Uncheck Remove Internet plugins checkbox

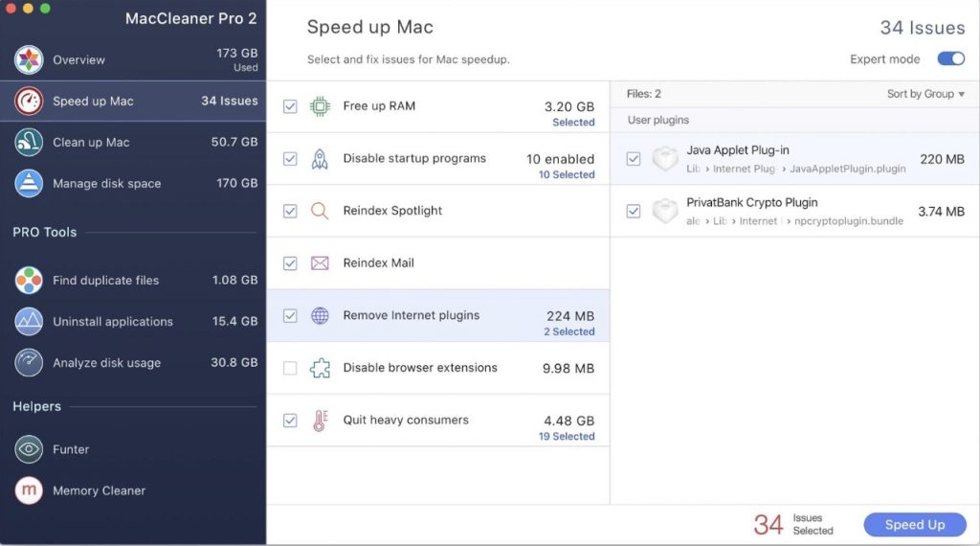290,315
